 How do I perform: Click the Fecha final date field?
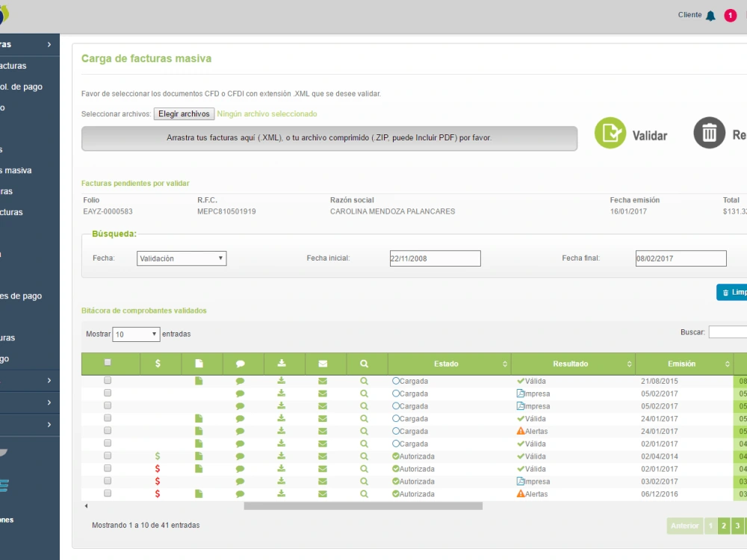click(681, 258)
